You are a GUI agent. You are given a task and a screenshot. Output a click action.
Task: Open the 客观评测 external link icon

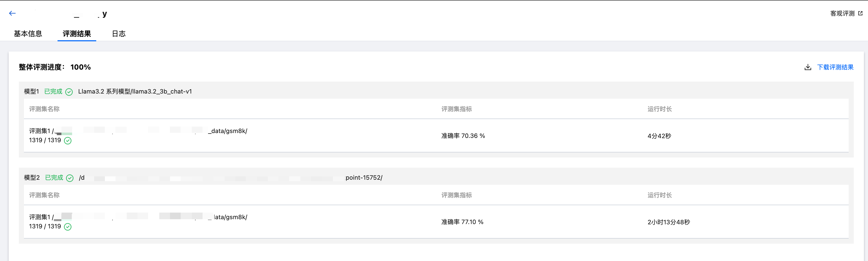point(860,13)
